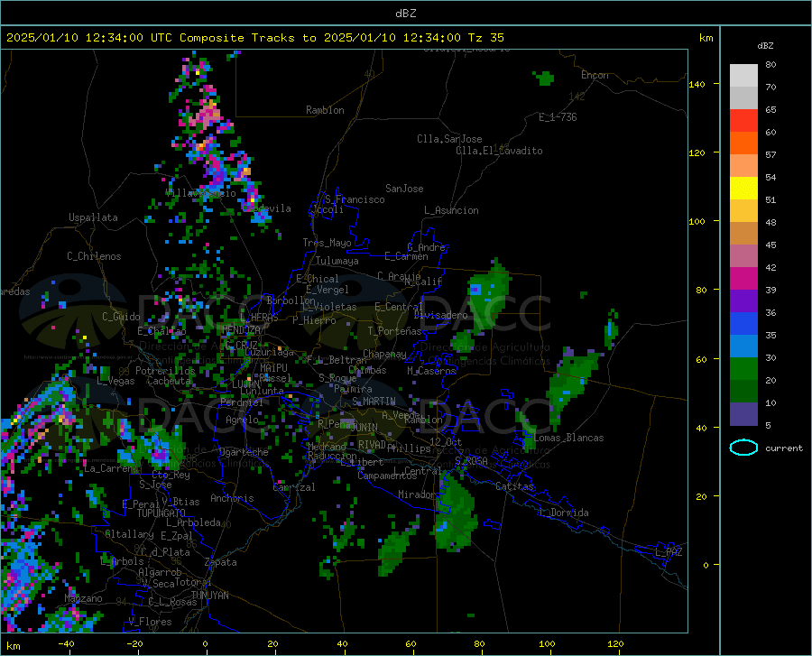
Task: Click the Campamentos label
Action: [387, 476]
